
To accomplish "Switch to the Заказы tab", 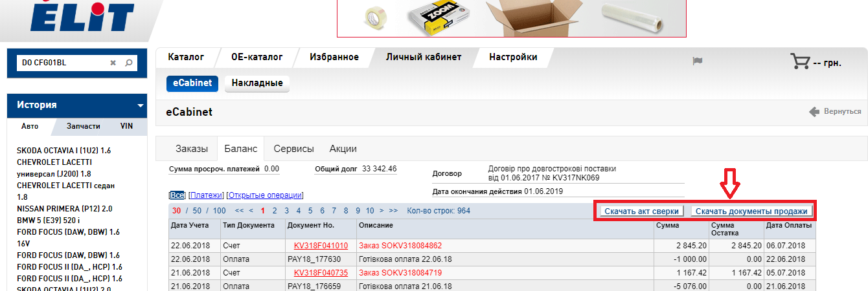I will pos(192,149).
